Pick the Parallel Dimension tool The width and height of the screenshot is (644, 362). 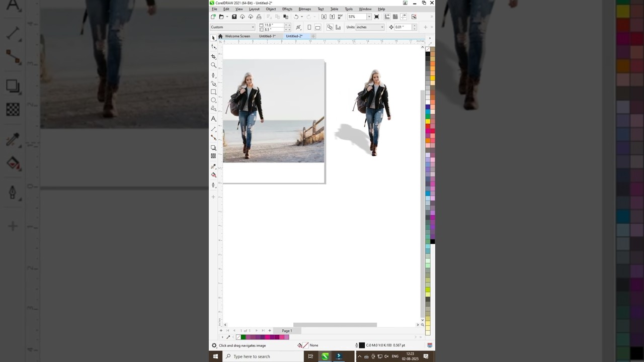(213, 129)
